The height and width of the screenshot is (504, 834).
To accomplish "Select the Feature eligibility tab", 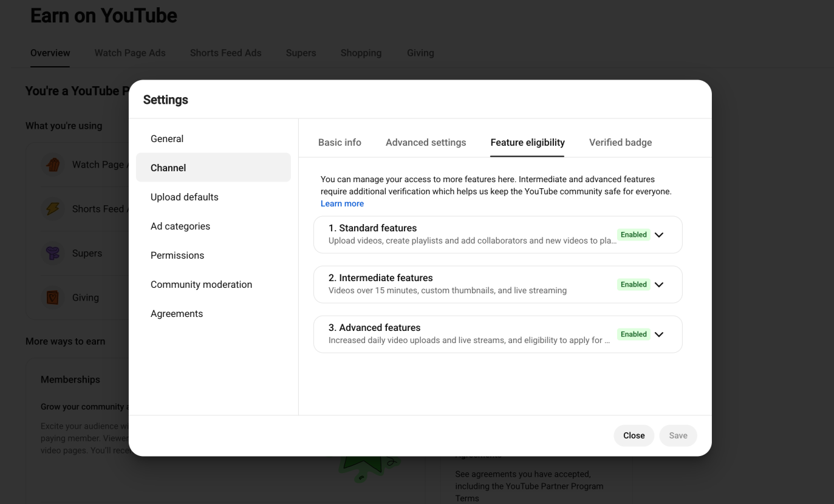I will (x=527, y=143).
